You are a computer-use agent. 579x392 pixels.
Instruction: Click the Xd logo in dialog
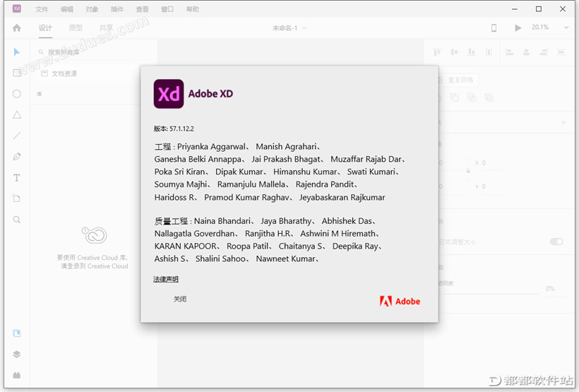pyautogui.click(x=169, y=94)
